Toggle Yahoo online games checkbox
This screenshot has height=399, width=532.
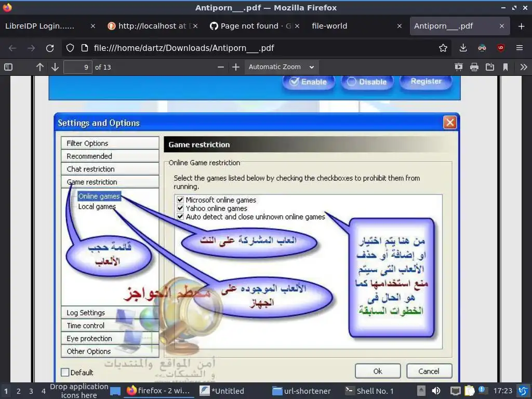click(180, 208)
